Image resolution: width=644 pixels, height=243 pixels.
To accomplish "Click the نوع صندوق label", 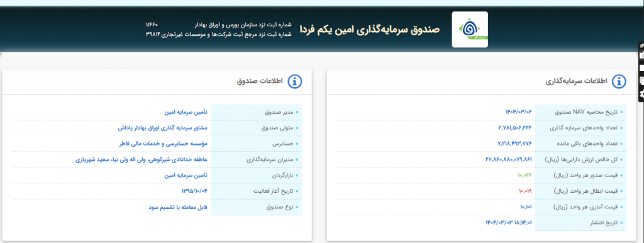I will [280, 207].
